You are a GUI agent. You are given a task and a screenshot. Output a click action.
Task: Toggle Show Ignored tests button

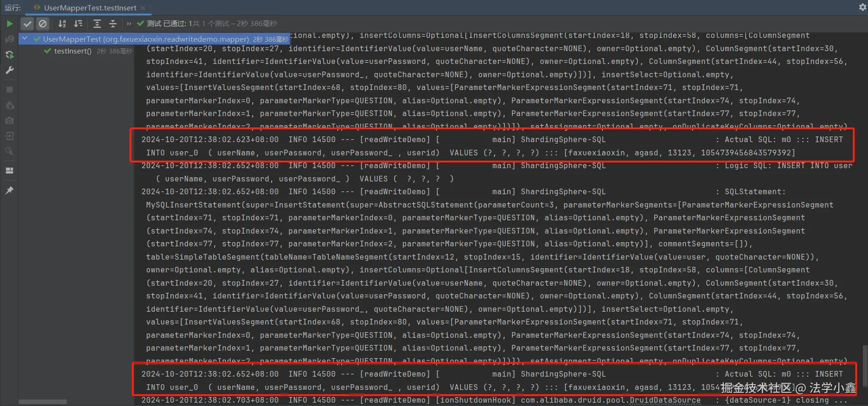(43, 24)
